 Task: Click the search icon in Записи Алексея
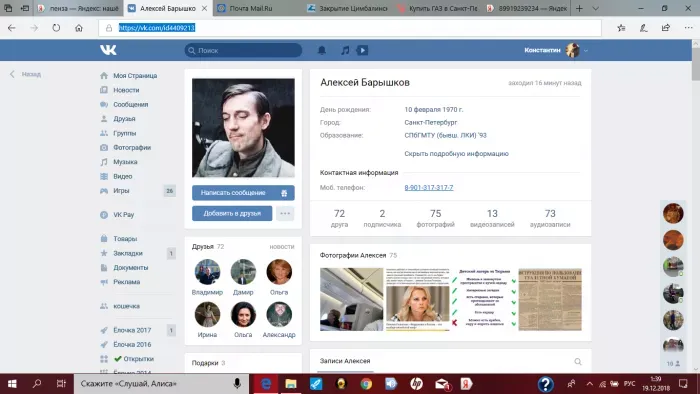[x=578, y=361]
